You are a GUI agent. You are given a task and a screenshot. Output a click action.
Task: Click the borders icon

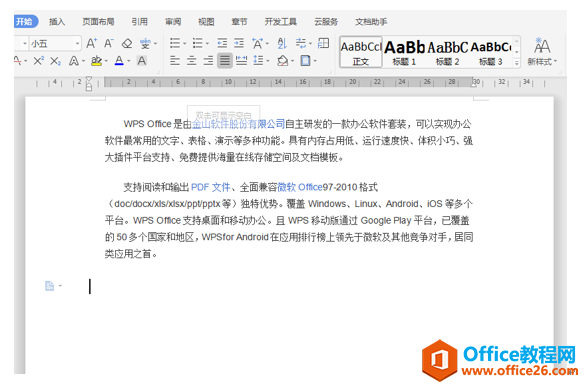pos(306,60)
